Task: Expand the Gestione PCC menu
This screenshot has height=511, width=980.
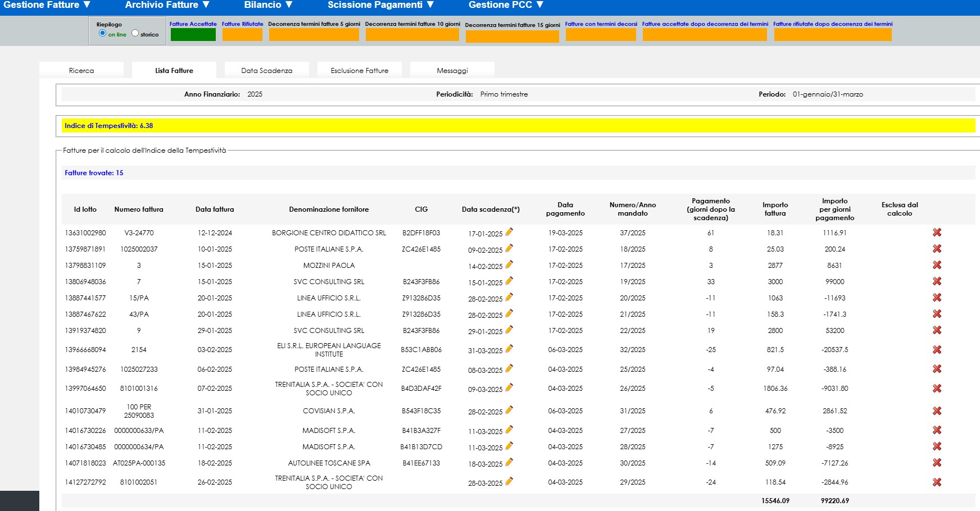Action: click(506, 5)
